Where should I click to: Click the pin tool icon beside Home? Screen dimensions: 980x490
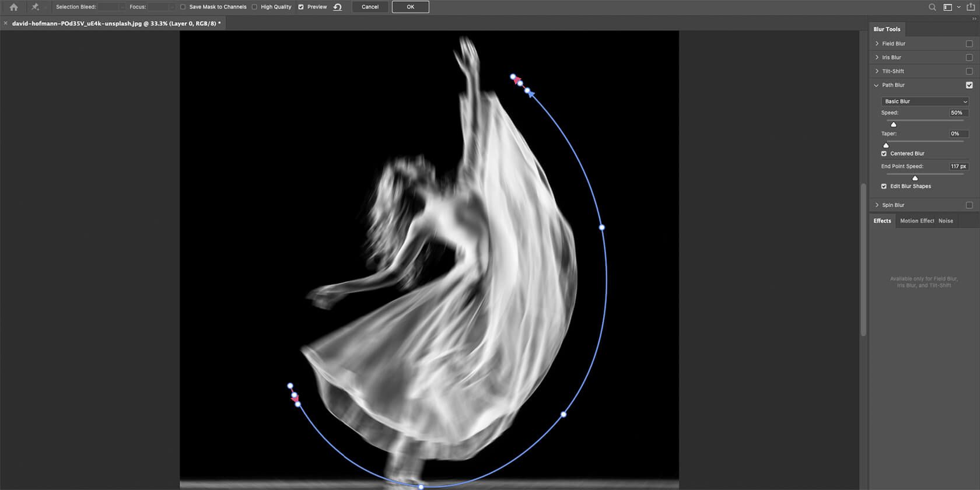click(35, 7)
